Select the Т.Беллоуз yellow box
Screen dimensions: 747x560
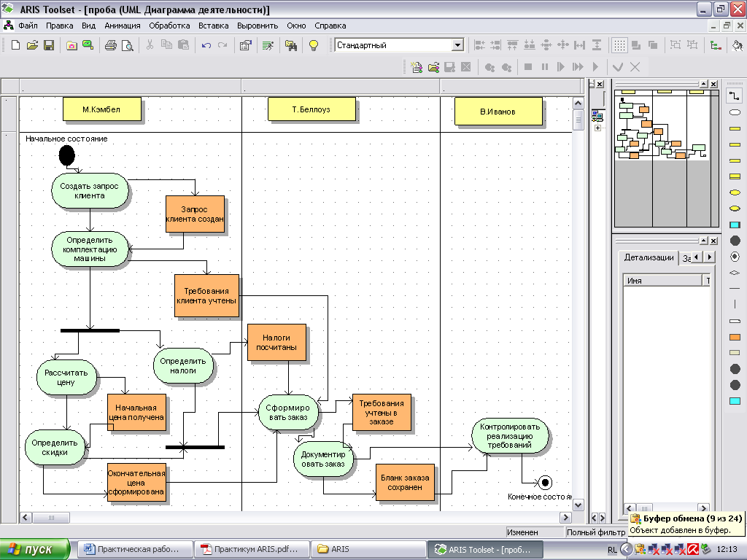click(311, 109)
